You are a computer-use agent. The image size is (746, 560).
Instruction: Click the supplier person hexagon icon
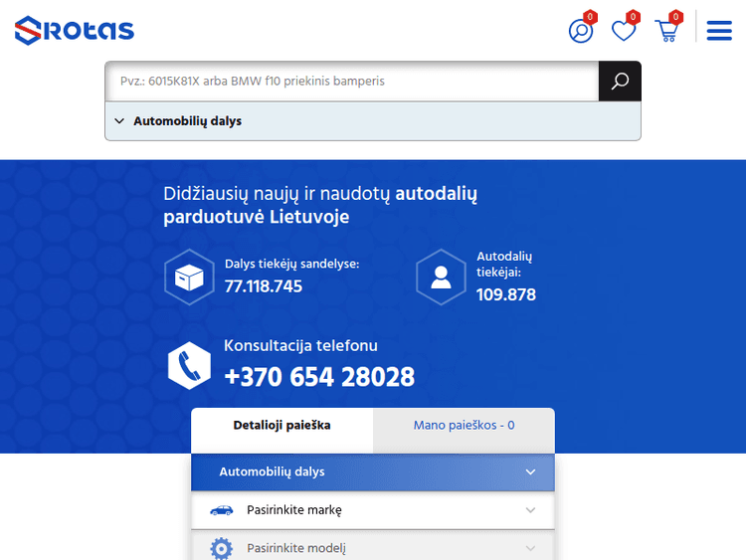[x=441, y=278]
